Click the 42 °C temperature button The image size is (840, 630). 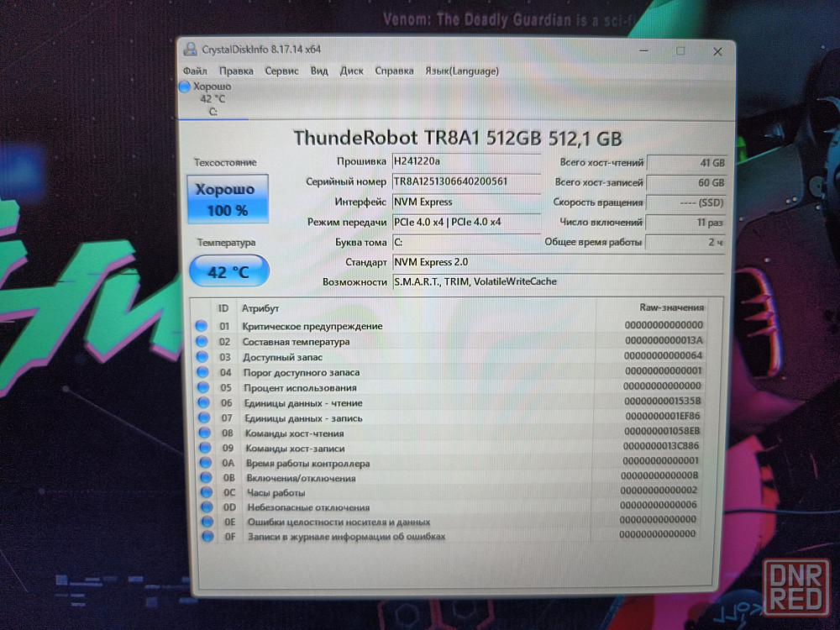pos(228,271)
